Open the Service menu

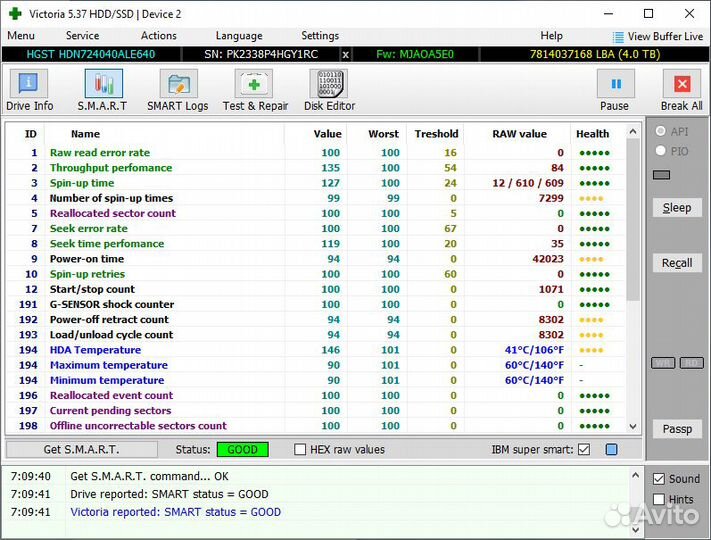(82, 36)
